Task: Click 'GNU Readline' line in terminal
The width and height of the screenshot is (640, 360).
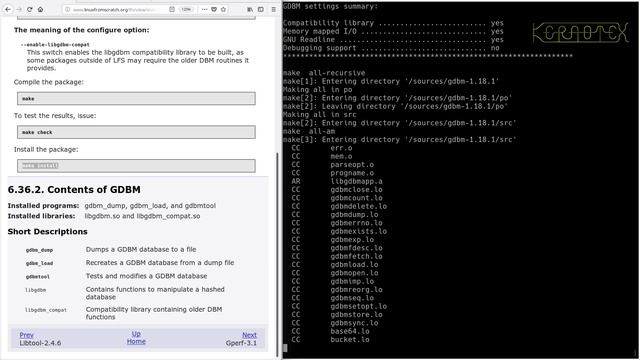Action: 393,40
